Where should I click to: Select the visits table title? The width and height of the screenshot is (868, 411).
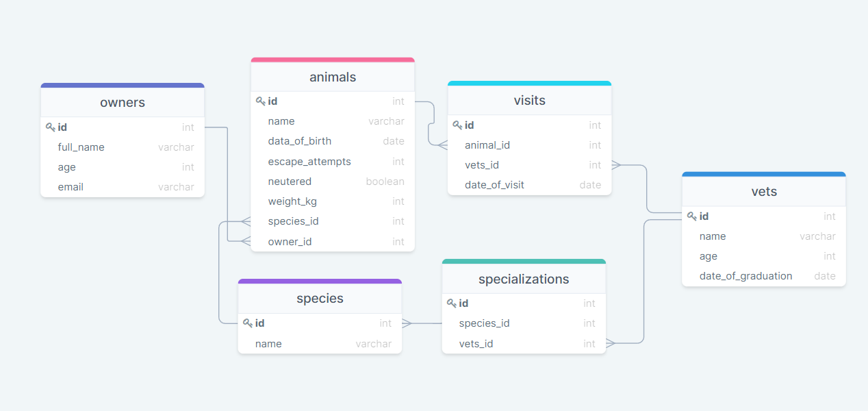pyautogui.click(x=529, y=100)
